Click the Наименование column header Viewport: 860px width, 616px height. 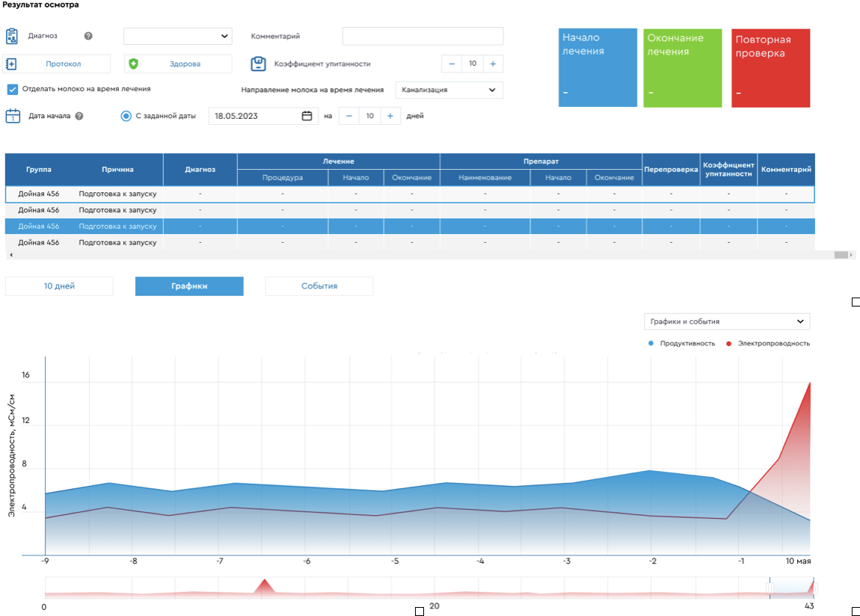click(485, 178)
